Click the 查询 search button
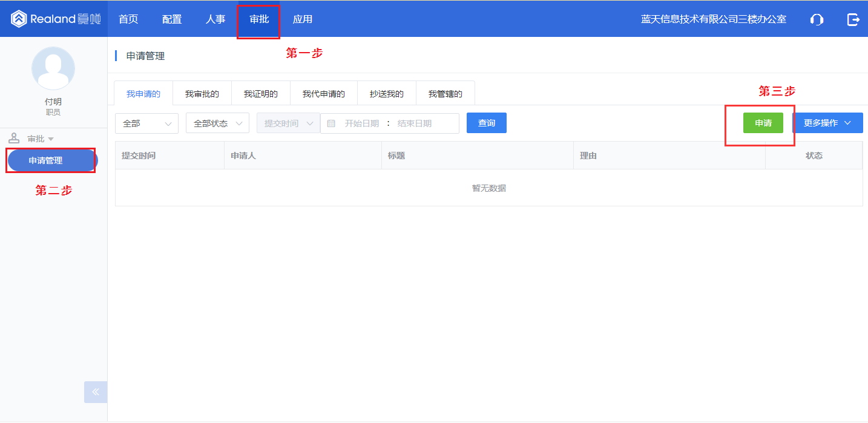This screenshot has width=868, height=423. point(486,123)
